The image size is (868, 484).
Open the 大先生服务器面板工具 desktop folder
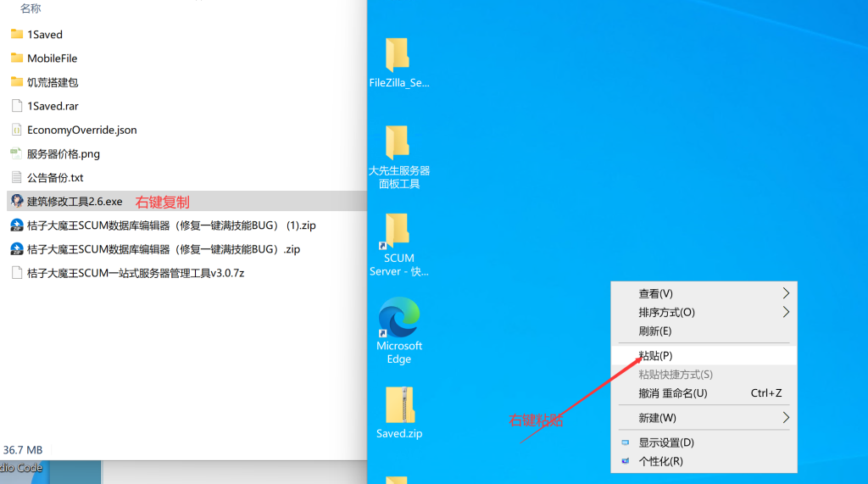click(x=398, y=143)
